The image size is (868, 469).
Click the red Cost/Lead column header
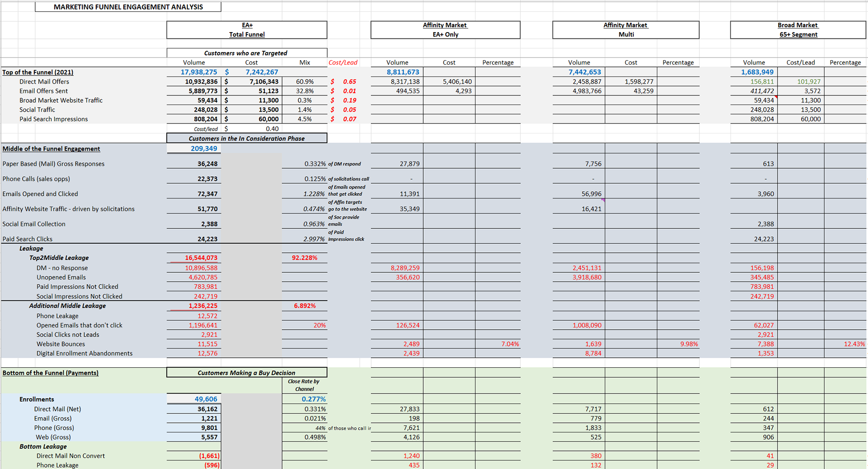point(343,62)
